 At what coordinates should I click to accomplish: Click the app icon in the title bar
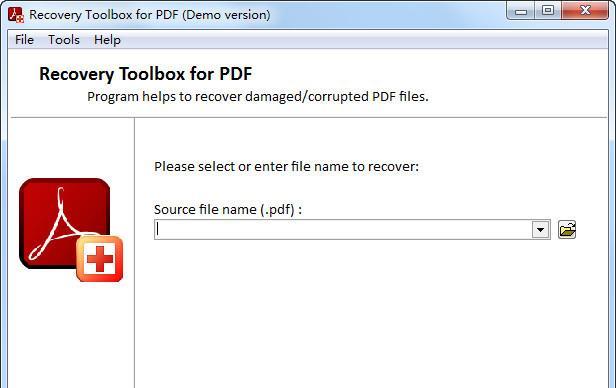click(16, 15)
